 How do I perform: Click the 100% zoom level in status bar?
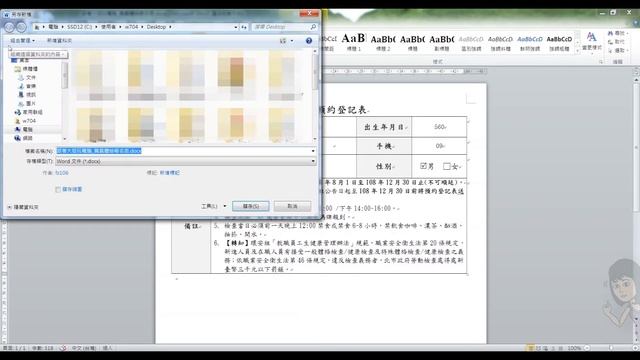574,348
